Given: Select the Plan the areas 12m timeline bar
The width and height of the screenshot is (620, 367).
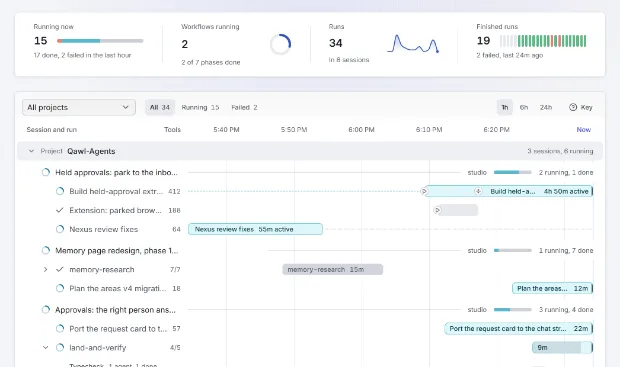Looking at the screenshot, I should pos(553,288).
